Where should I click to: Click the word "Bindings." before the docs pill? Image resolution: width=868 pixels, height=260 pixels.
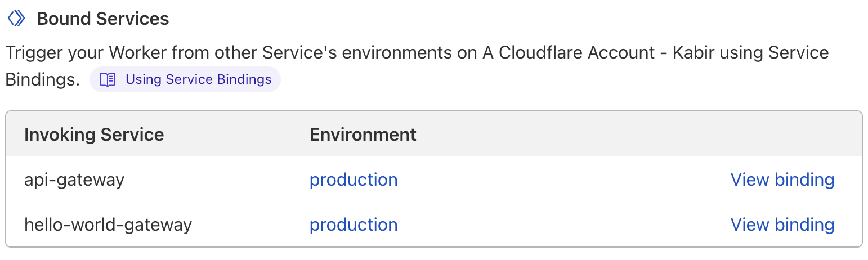tap(43, 80)
